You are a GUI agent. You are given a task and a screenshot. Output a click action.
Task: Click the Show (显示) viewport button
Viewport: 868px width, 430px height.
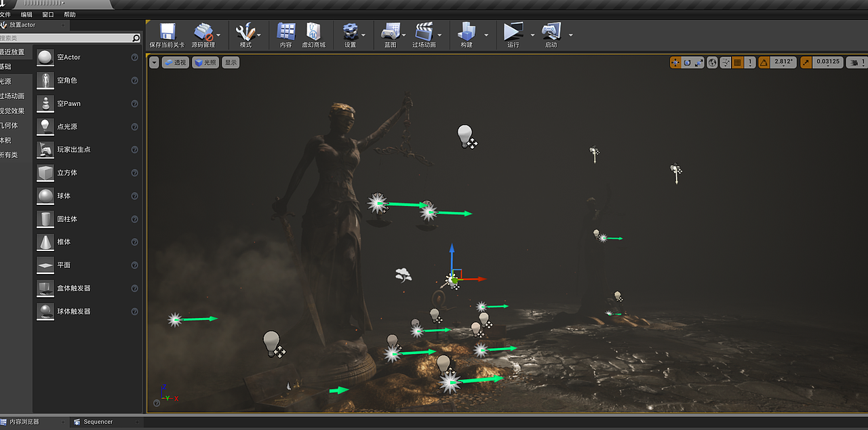[231, 62]
